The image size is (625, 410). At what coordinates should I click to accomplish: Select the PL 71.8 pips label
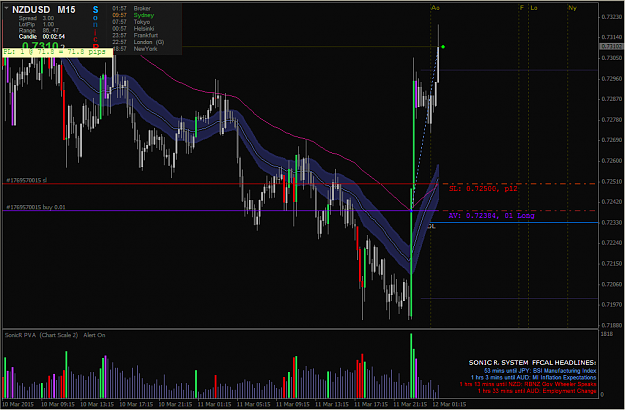(x=57, y=52)
